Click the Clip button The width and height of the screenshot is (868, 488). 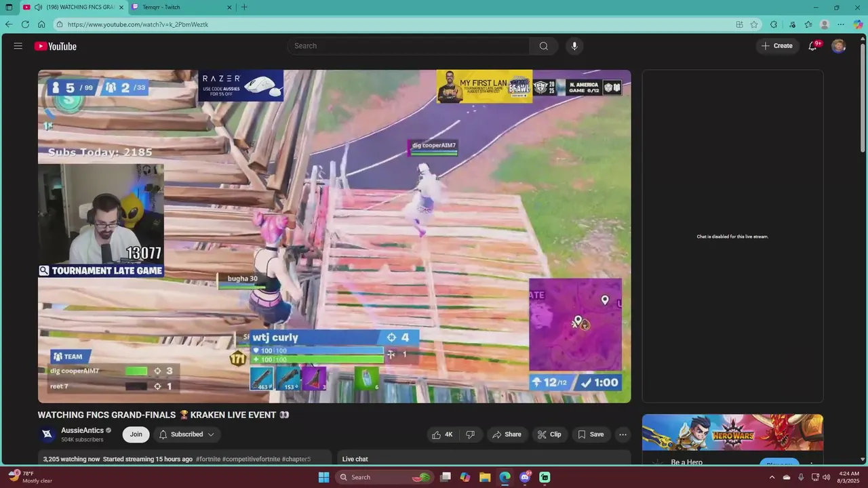click(x=549, y=434)
